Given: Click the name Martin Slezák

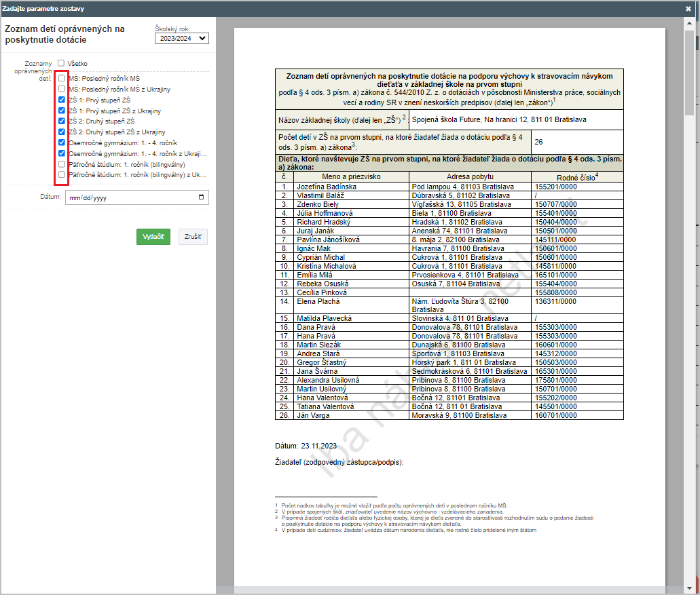Looking at the screenshot, I should point(318,345).
